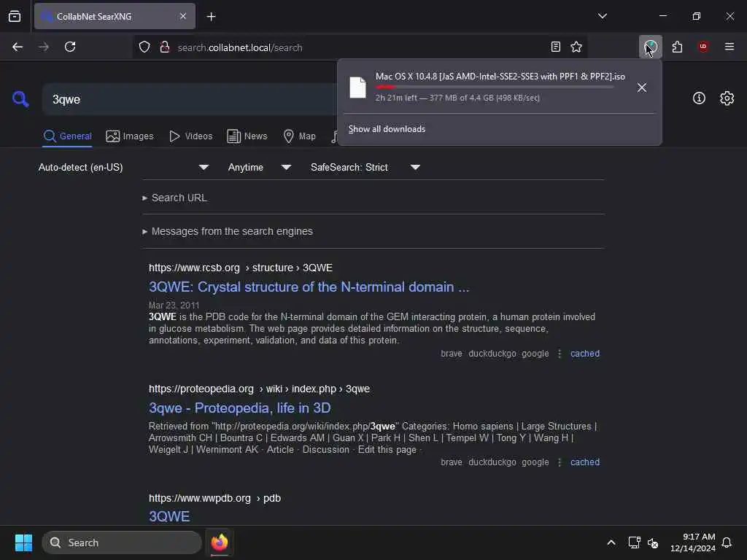Bookmark this page with star icon
This screenshot has width=747, height=560.
click(x=576, y=47)
